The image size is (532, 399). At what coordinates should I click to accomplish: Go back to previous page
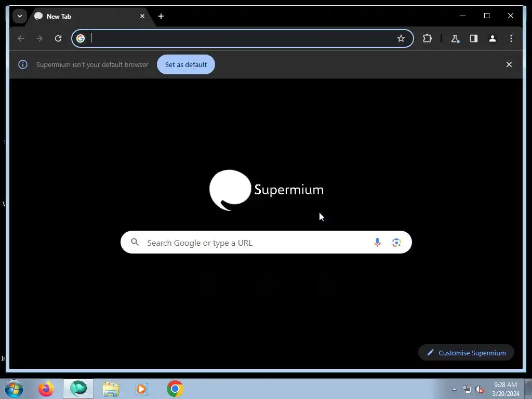[x=21, y=38]
